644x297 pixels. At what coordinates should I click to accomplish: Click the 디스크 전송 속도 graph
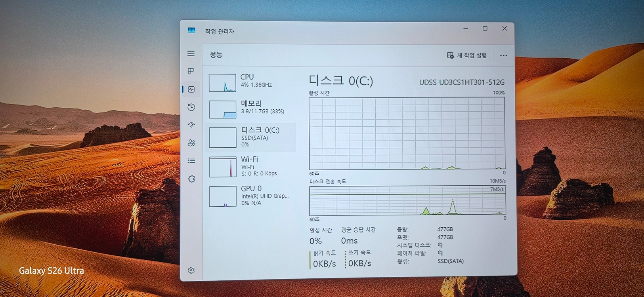point(407,200)
